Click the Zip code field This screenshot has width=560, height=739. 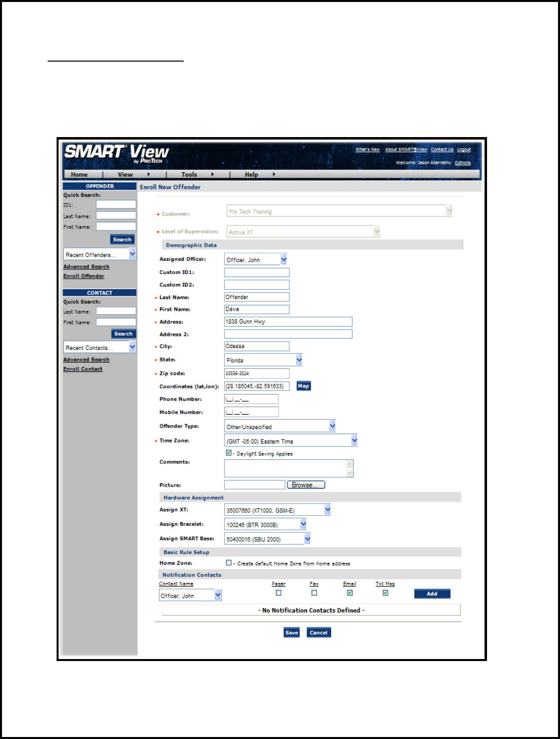[x=257, y=373]
